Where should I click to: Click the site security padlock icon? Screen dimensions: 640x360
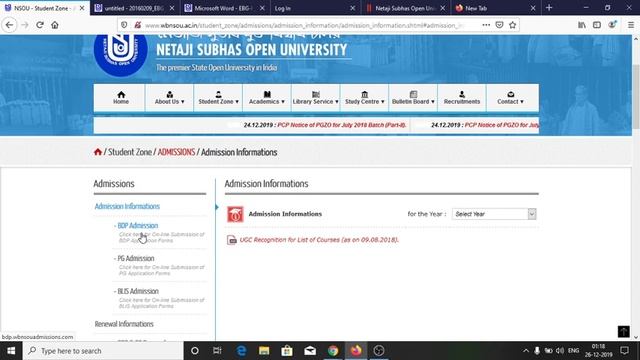pyautogui.click(x=138, y=25)
